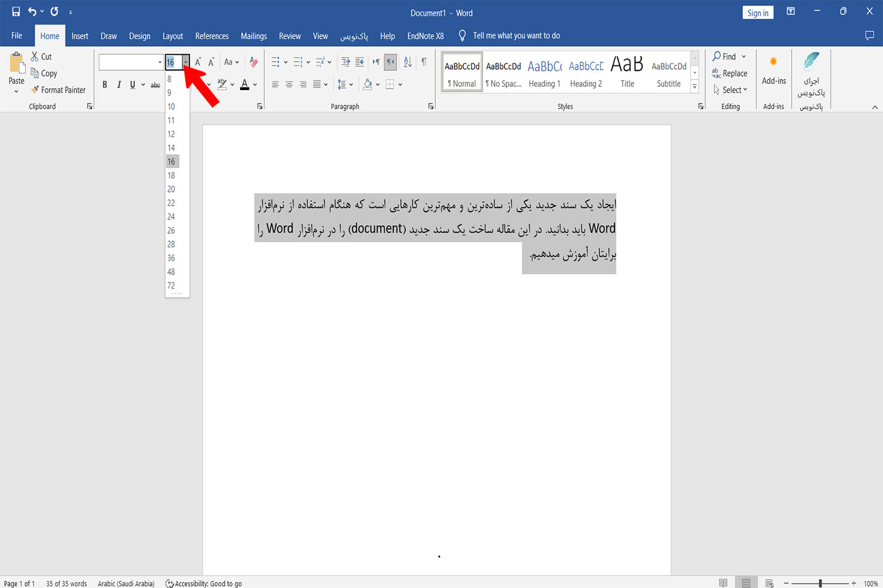Save the document with the floppy icon
Viewport: 883px width, 588px height.
pos(16,12)
